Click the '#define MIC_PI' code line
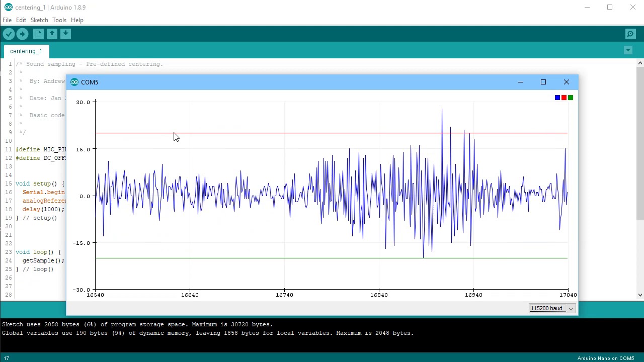 41,149
